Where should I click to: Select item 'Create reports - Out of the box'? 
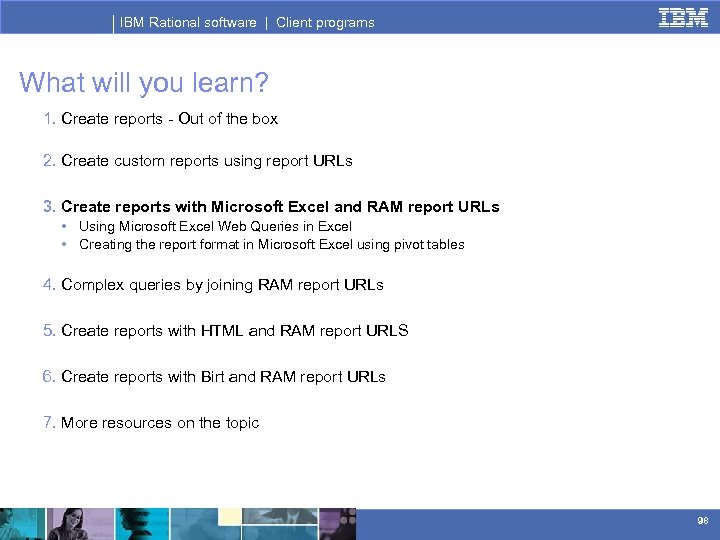(x=169, y=118)
